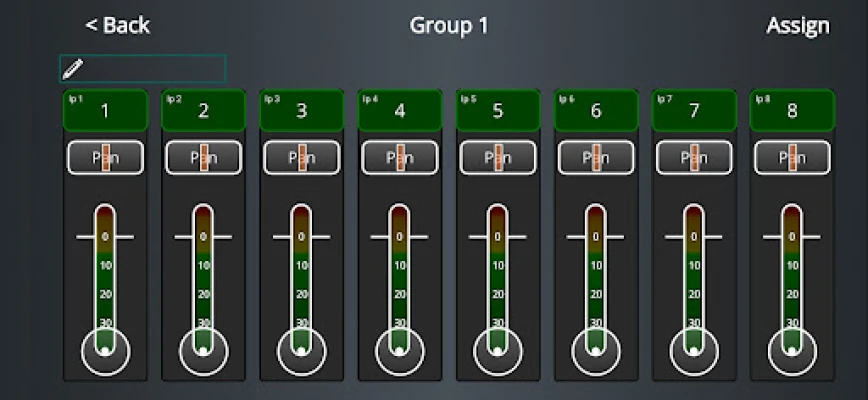Image resolution: width=868 pixels, height=400 pixels.
Task: Select channel 6 green label
Action: pyautogui.click(x=596, y=110)
